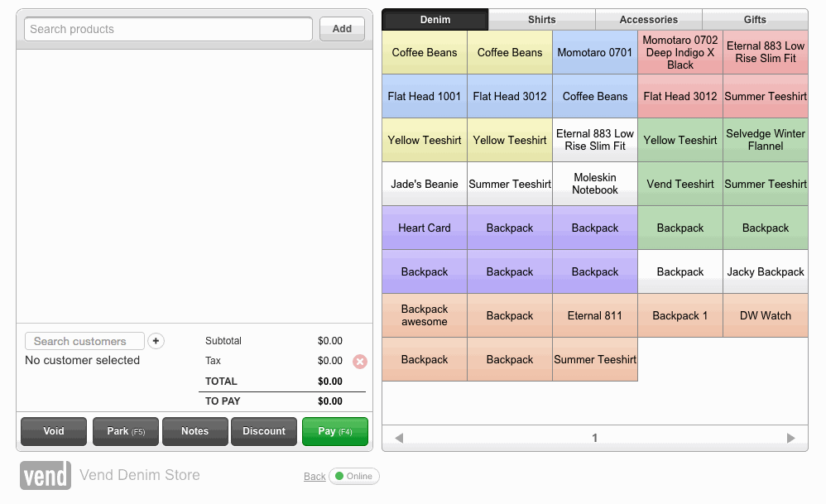Open the Shirts tab
Screen dimensions: 826x504
(541, 20)
